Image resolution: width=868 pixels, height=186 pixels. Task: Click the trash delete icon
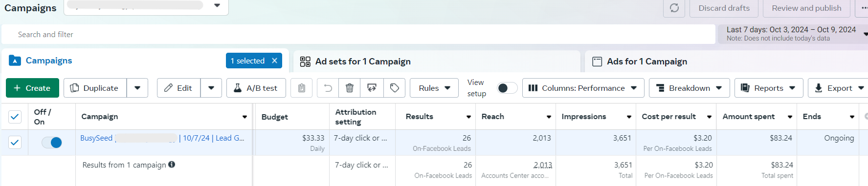350,88
